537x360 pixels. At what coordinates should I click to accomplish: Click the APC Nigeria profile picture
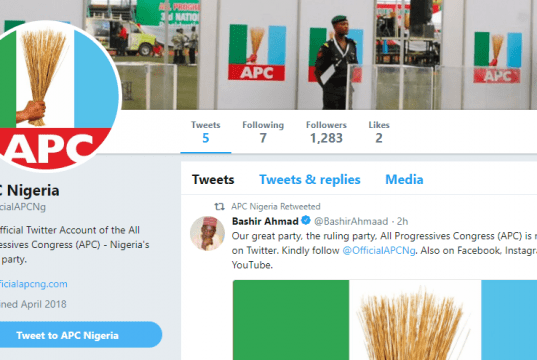click(55, 96)
